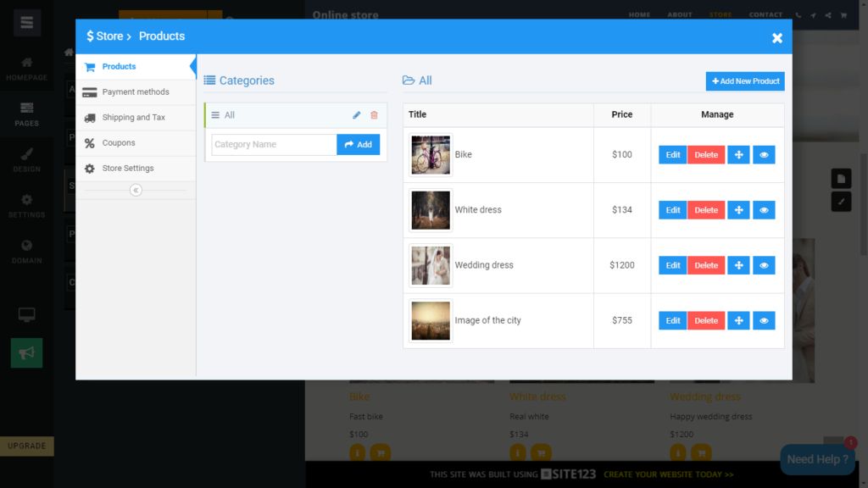Click the megaphone icon in left sidebar
This screenshot has height=488, width=868.
pyautogui.click(x=26, y=353)
